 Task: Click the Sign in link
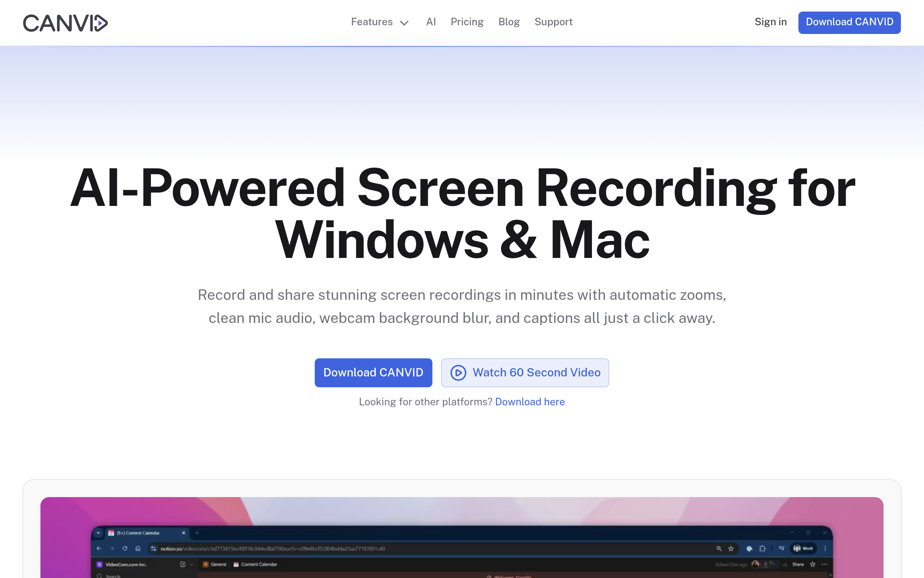[x=771, y=22]
